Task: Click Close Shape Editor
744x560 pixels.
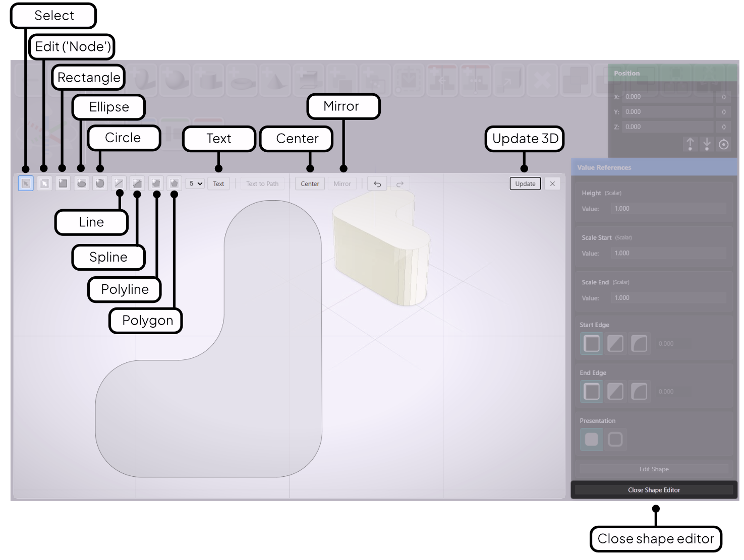Action: (654, 489)
